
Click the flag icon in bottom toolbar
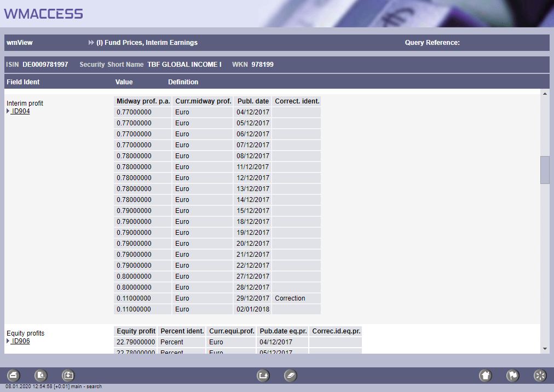512,376
